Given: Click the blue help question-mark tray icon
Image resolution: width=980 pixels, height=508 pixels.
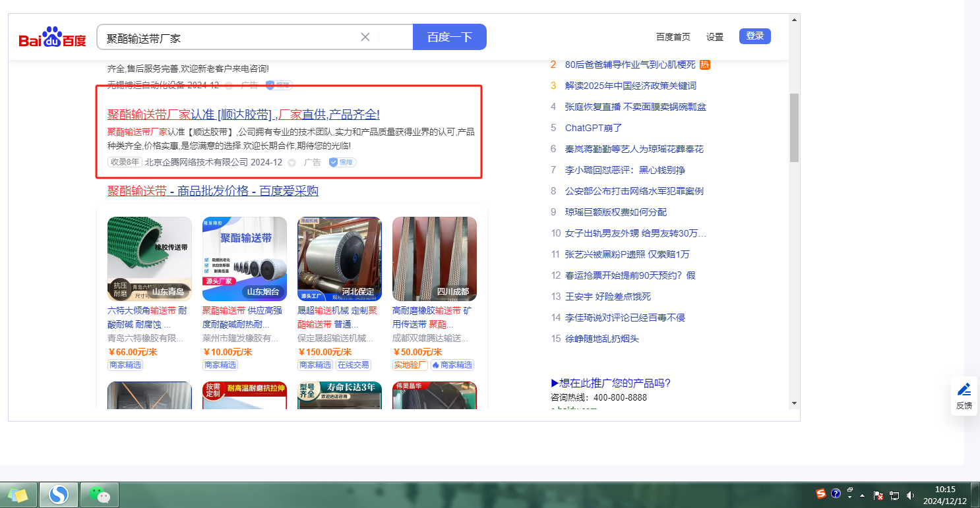Looking at the screenshot, I should coord(836,494).
